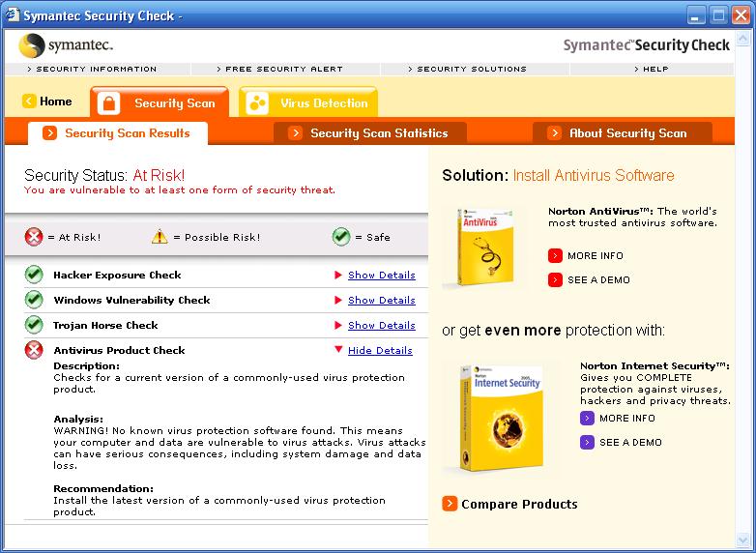This screenshot has height=553, width=756.
Task: Click the Virus Detection tab icon
Action: pyautogui.click(x=257, y=103)
